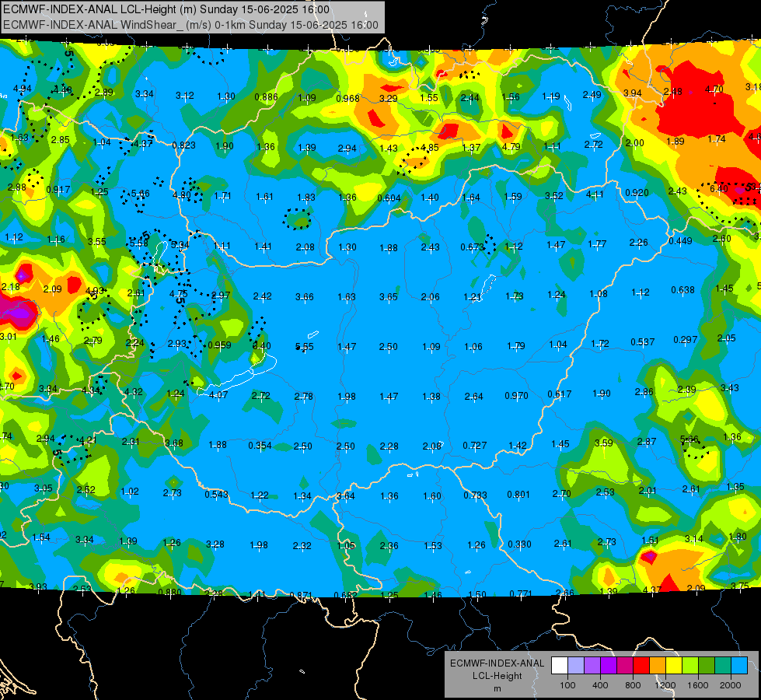Viewport: 761px width, 700px height.
Task: Click the wind shear value 0.673
Action: coord(473,247)
